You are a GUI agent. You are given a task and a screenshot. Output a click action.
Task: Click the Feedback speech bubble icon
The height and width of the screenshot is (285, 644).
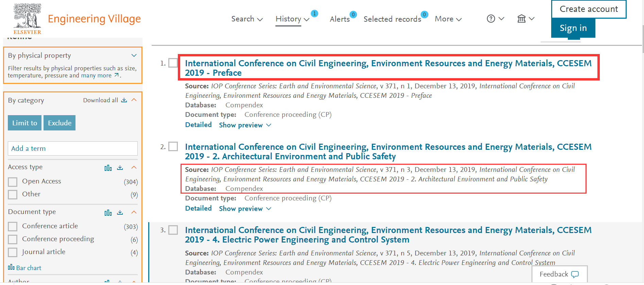(575, 274)
